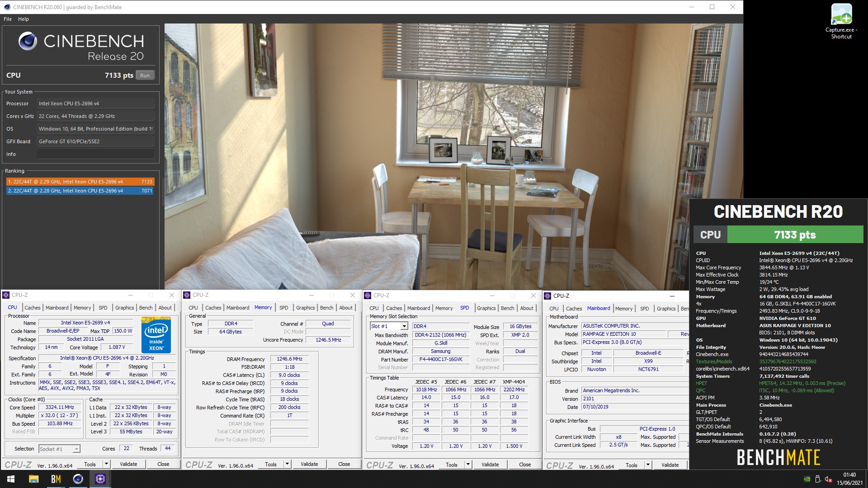868x488 pixels.
Task: Expand Tools dropdown arrow in first CPU-Z
Action: pos(106,464)
